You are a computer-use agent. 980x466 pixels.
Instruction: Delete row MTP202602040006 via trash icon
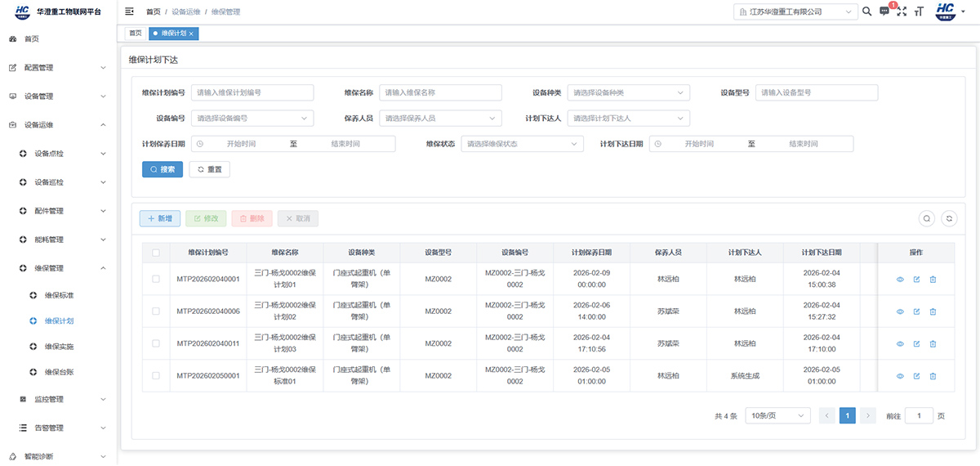(933, 311)
